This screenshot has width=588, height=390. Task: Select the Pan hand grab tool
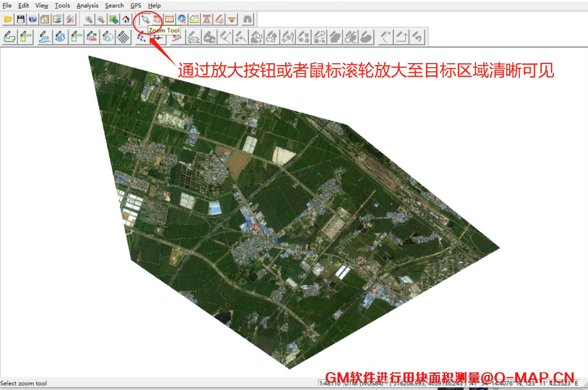157,19
